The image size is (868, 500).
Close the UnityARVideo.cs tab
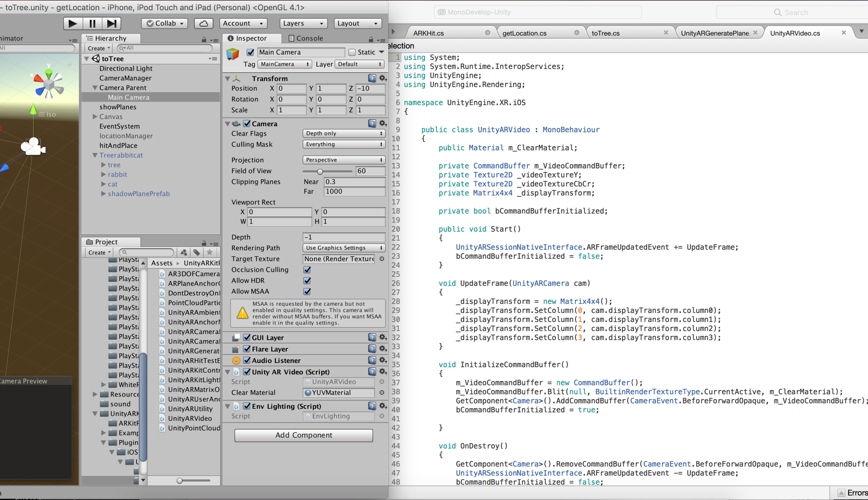point(844,33)
